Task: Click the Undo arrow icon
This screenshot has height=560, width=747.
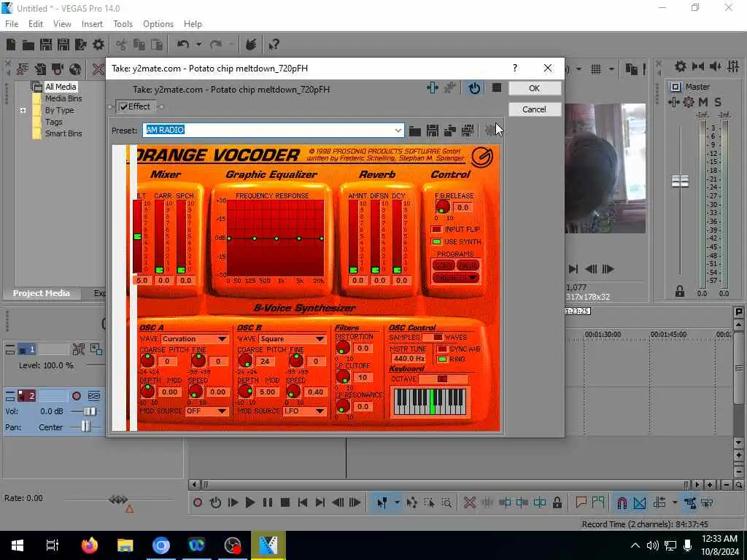Action: coord(182,44)
